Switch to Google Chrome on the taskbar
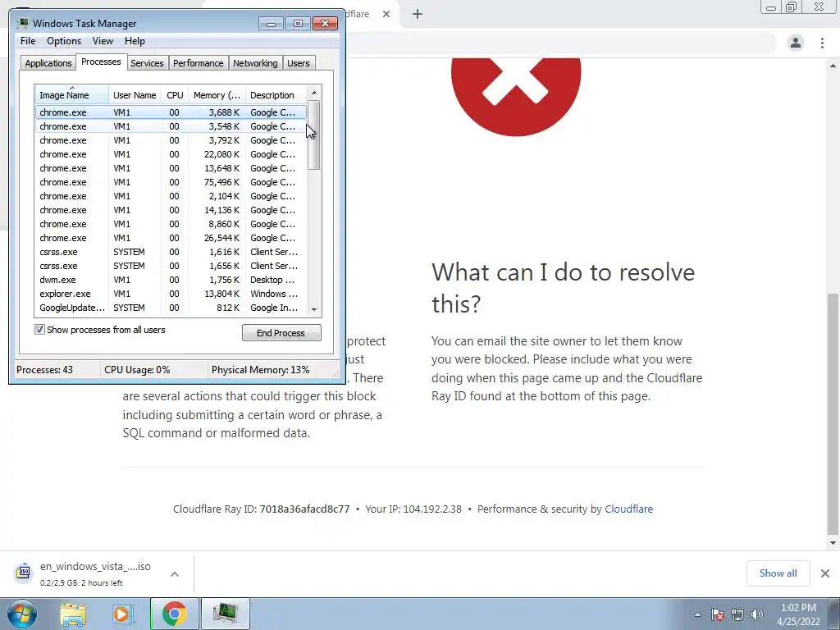 click(x=175, y=614)
